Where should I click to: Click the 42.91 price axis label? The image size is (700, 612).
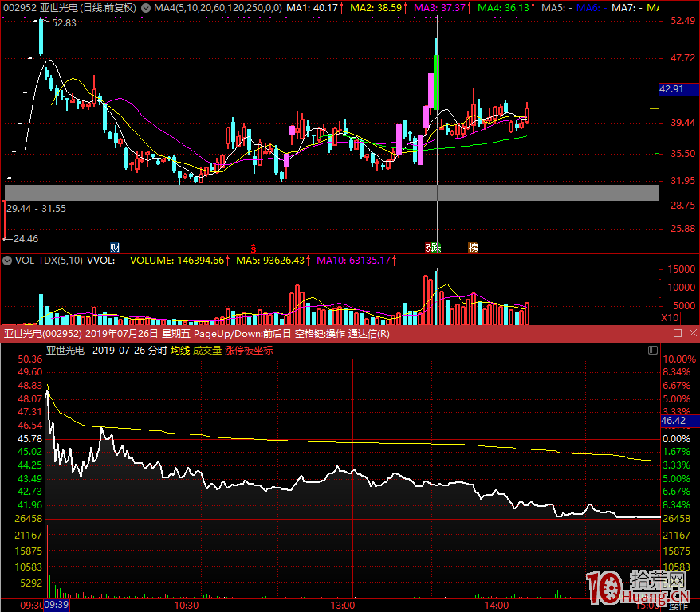672,89
